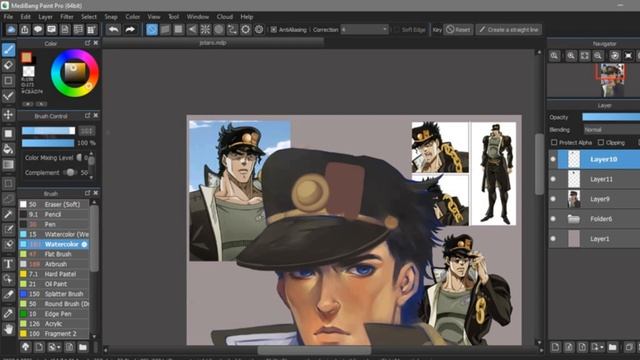
Task: Click the cloud save icon
Action: coord(11,29)
